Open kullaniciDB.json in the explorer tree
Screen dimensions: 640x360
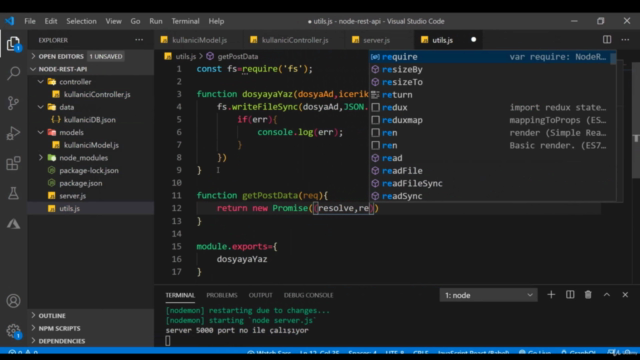[91, 120]
